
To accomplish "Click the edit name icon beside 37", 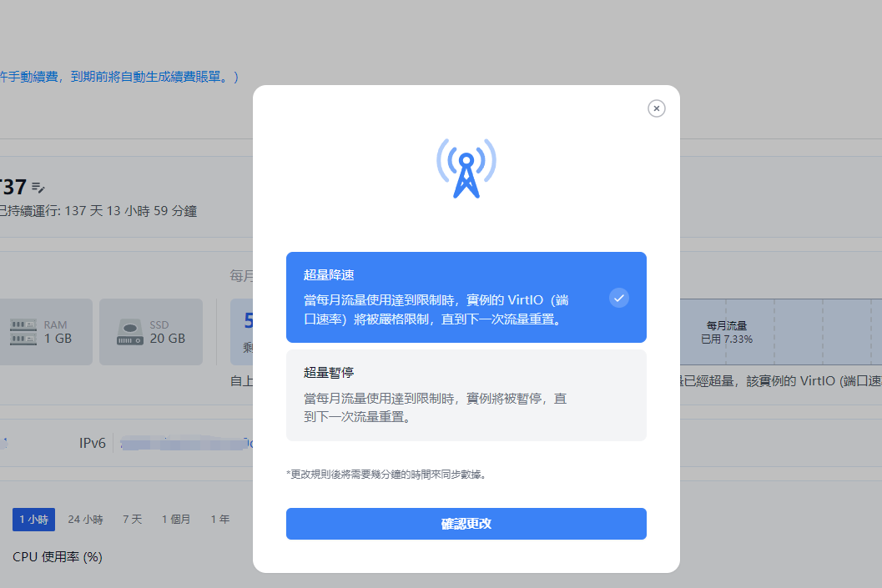I will coord(38,187).
